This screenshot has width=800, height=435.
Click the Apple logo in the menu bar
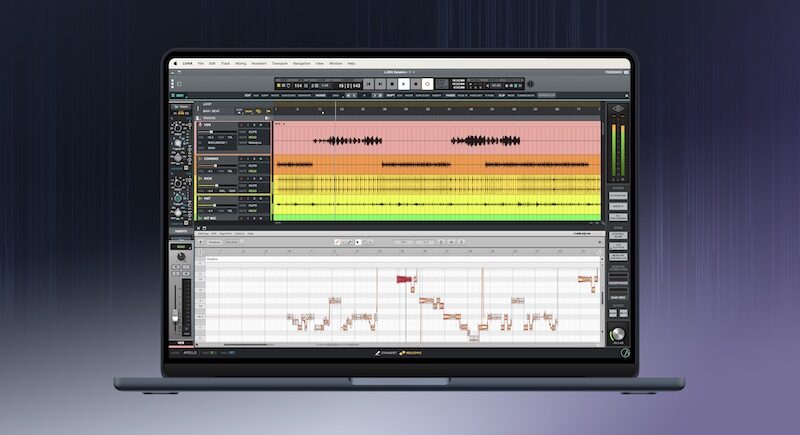click(173, 62)
